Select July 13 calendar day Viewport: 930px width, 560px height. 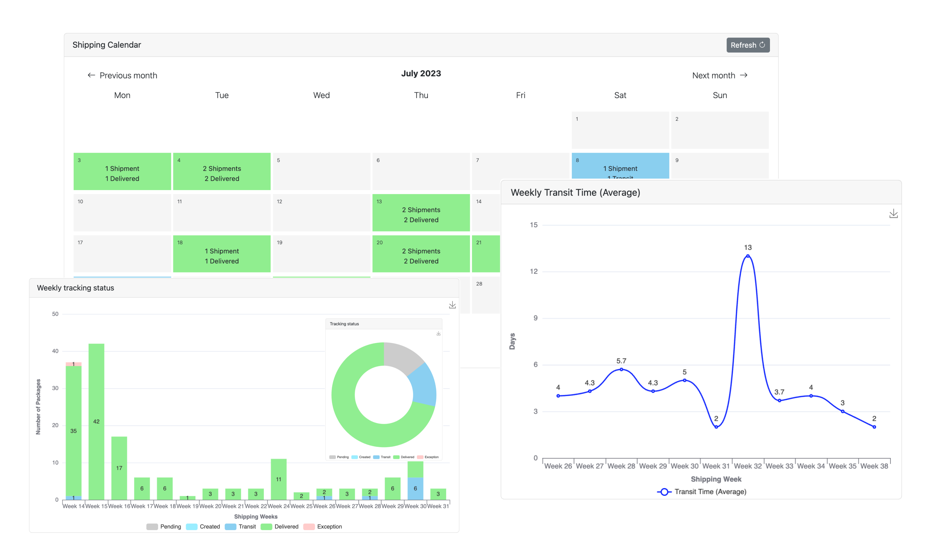[x=421, y=212]
